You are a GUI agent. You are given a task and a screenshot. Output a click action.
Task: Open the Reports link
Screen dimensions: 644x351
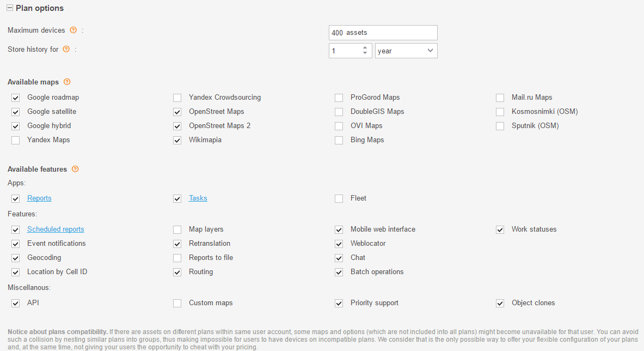39,198
